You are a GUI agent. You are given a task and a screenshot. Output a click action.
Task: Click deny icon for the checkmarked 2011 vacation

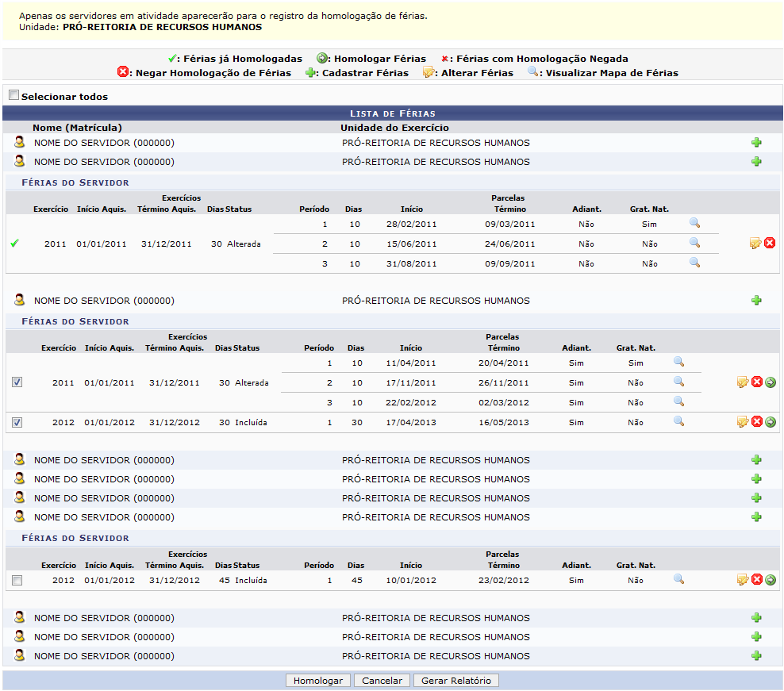770,243
